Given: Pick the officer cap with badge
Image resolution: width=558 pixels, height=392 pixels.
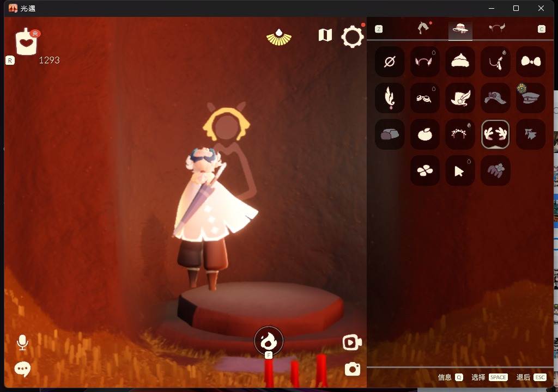Looking at the screenshot, I should tap(531, 98).
